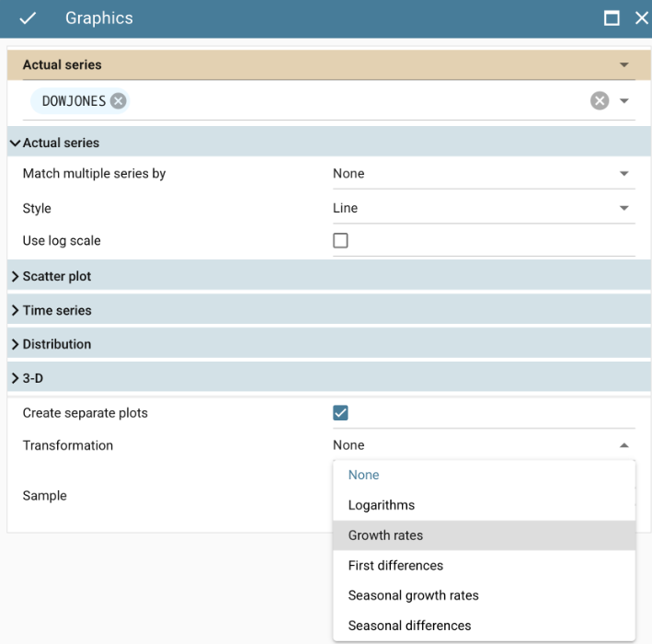Select Seasonal differences option
The width and height of the screenshot is (652, 644).
[x=409, y=626]
